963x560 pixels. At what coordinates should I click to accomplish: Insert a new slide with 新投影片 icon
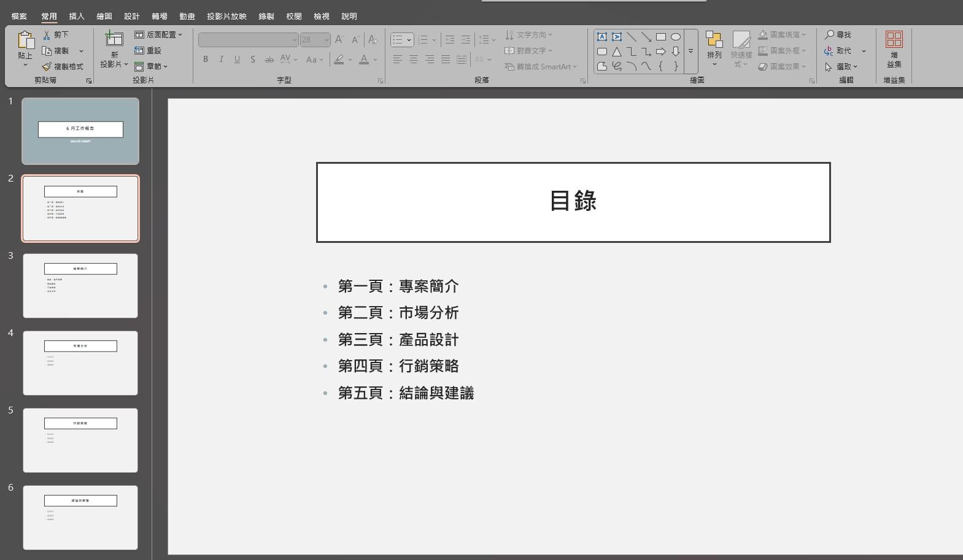(114, 39)
